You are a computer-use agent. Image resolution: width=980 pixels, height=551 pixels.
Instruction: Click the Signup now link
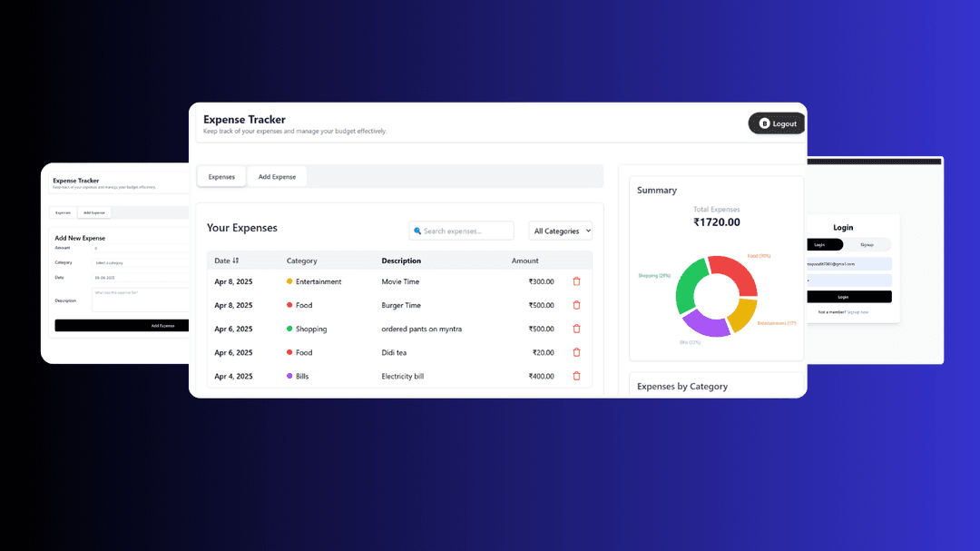point(858,312)
